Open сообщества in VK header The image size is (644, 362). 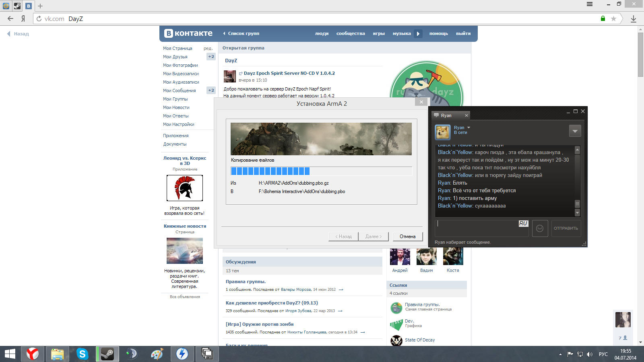[x=351, y=33]
